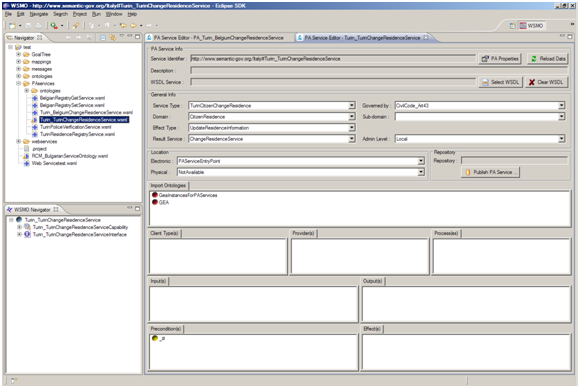Click the yellow Back navigation arrow
The height and width of the screenshot is (388, 580).
[x=133, y=26]
